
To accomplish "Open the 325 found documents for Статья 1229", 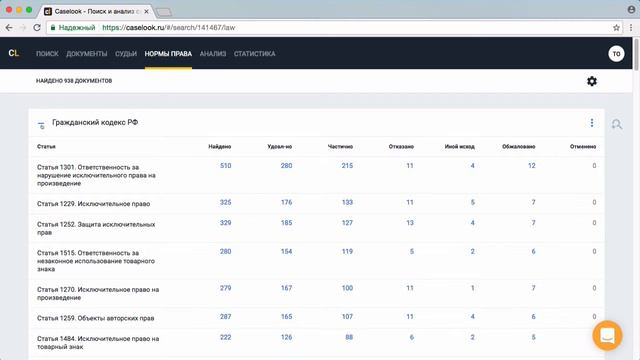I will click(225, 202).
